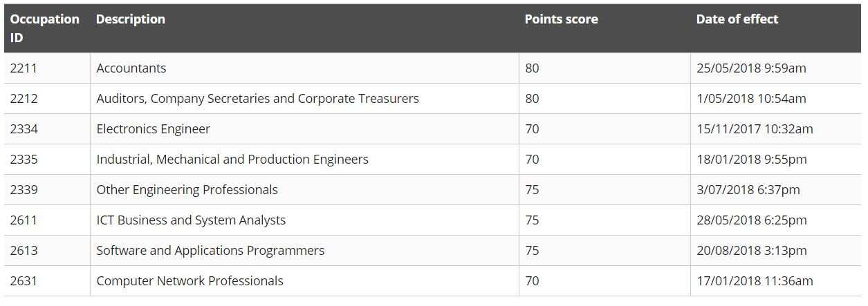Click the Date of effect column header
Viewport: 868px width, 306px height.
pyautogui.click(x=737, y=19)
